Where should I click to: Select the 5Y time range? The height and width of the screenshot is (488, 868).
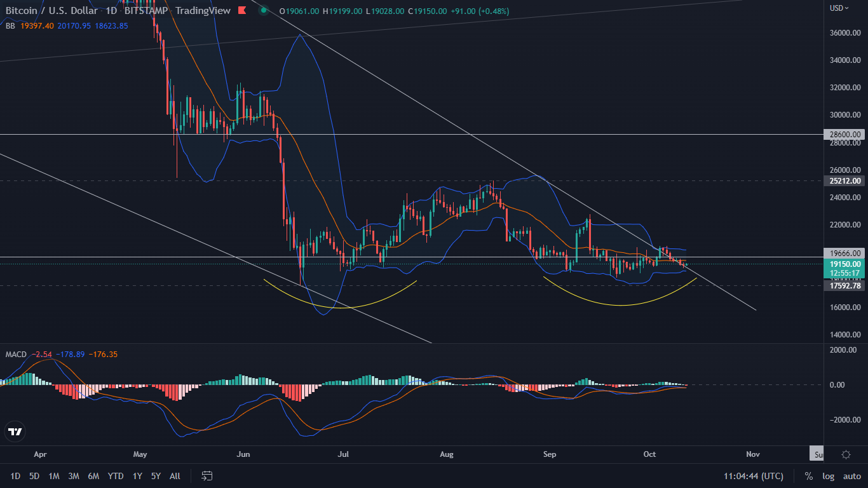pos(156,476)
